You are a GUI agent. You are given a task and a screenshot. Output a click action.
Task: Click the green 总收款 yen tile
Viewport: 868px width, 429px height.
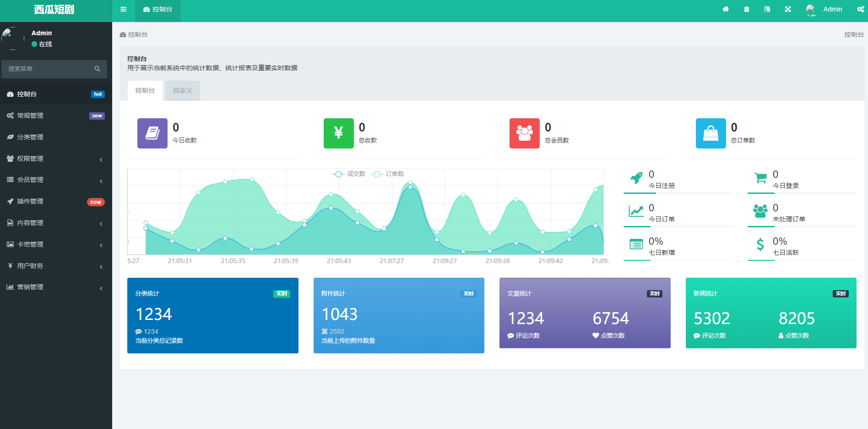pos(338,133)
